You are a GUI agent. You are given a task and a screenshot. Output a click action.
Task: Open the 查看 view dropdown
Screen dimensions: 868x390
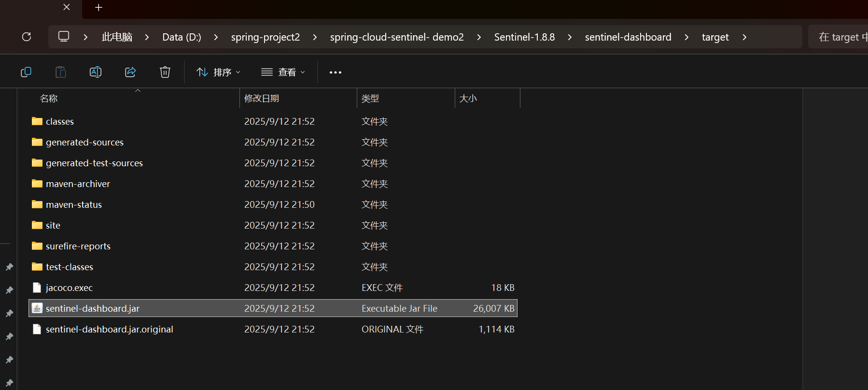tap(283, 72)
